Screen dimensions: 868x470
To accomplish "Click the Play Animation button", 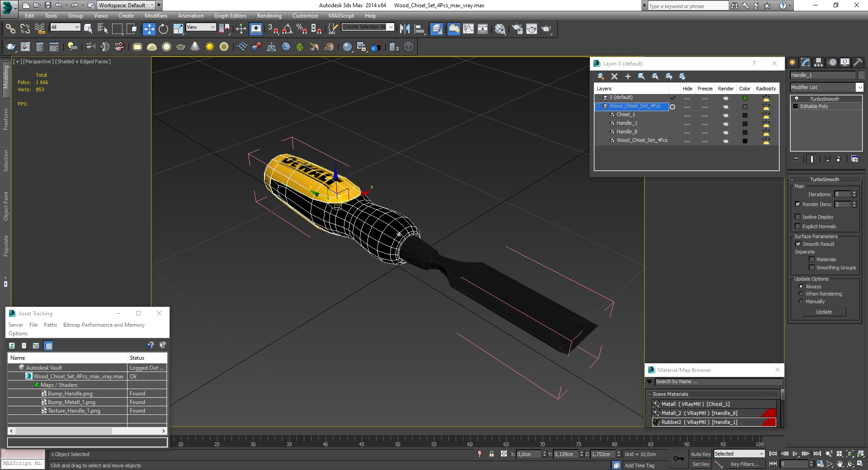I will click(x=795, y=454).
